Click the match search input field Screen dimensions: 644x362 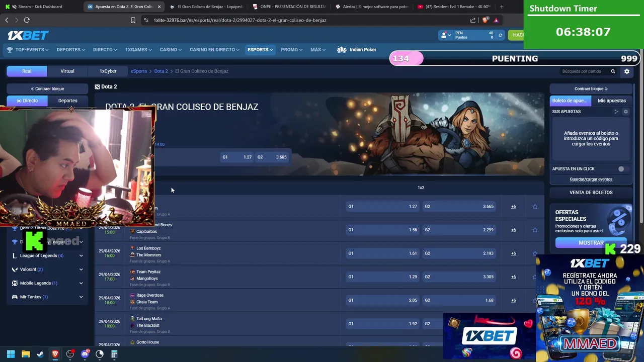click(x=584, y=71)
